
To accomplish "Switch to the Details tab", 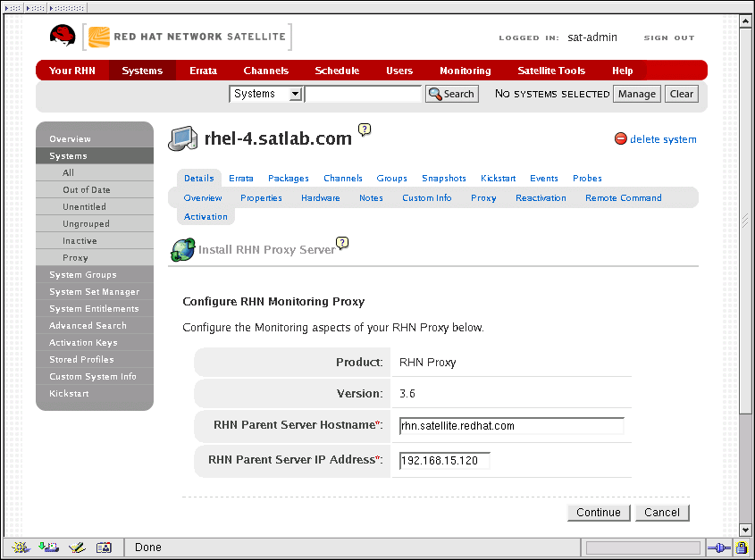I will [x=199, y=178].
